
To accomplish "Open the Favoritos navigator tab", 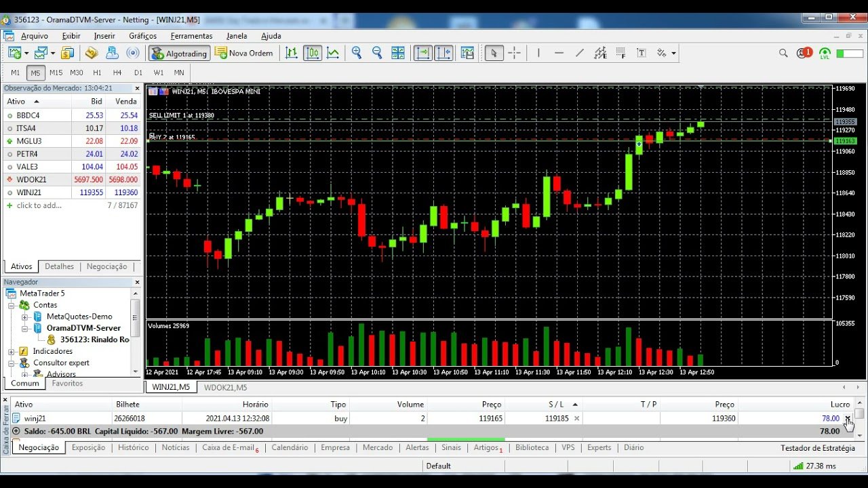I will pos(67,384).
